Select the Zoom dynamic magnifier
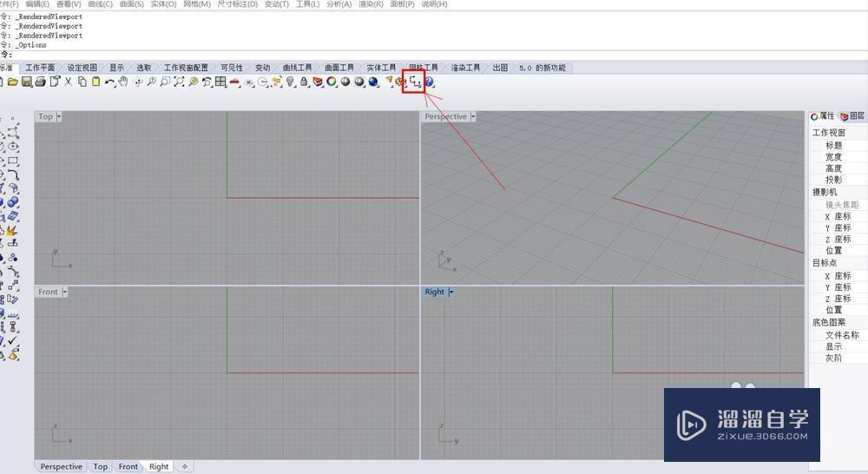This screenshot has height=474, width=868. point(151,82)
